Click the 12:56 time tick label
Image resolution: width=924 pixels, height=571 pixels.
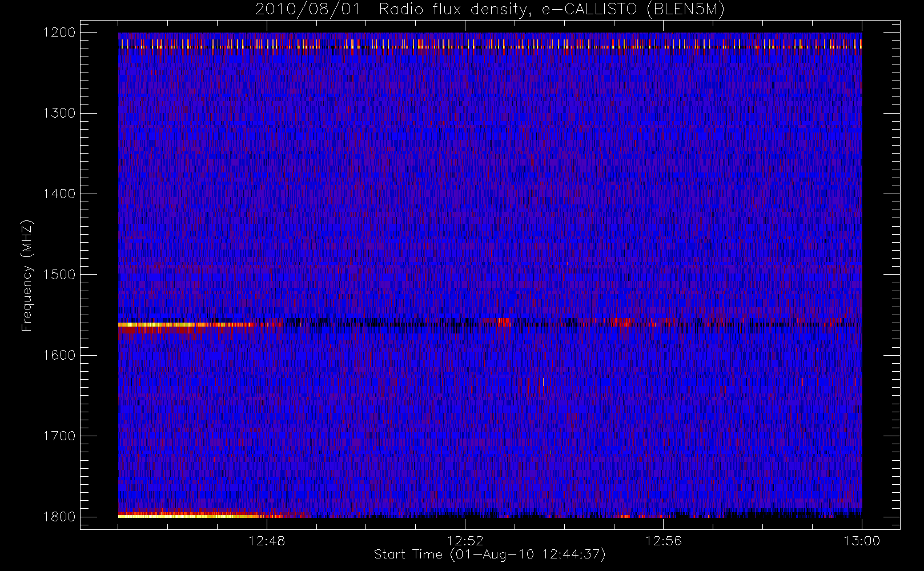[x=664, y=541]
